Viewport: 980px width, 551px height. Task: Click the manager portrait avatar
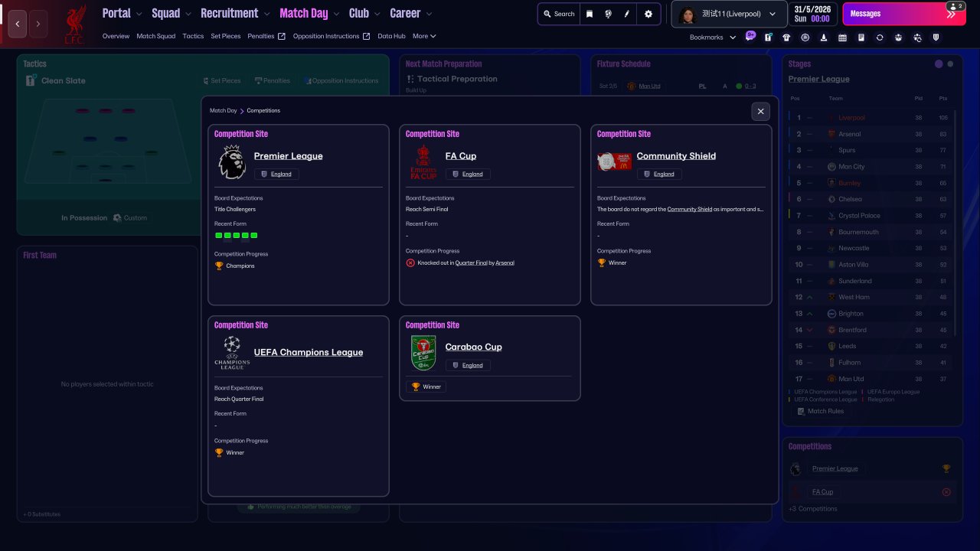687,14
